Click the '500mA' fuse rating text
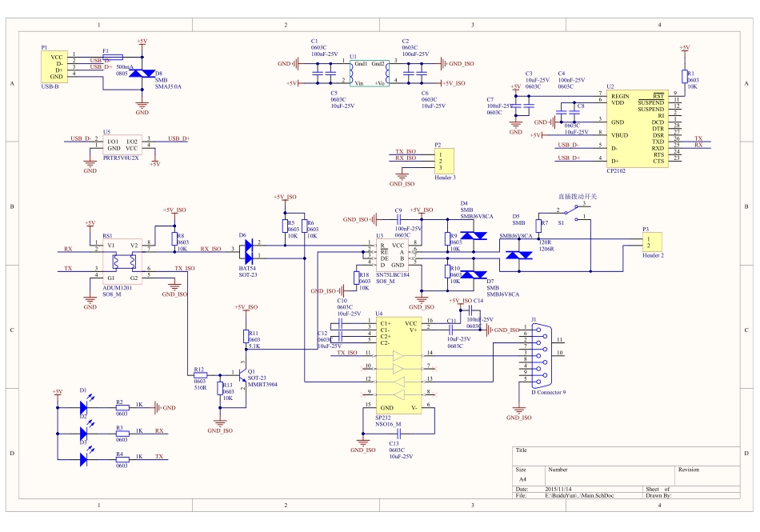Viewport: 760px width, 532px height. tap(125, 67)
